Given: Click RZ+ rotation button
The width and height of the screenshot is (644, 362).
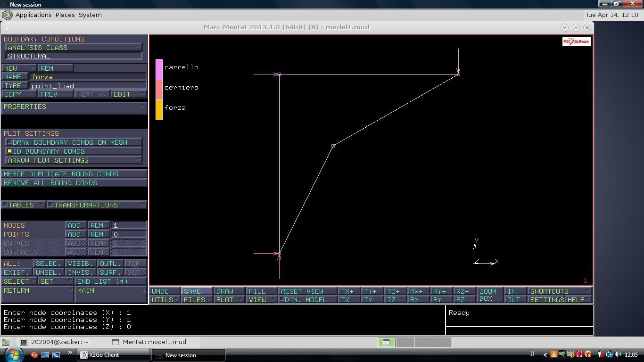Looking at the screenshot, I should (x=464, y=291).
